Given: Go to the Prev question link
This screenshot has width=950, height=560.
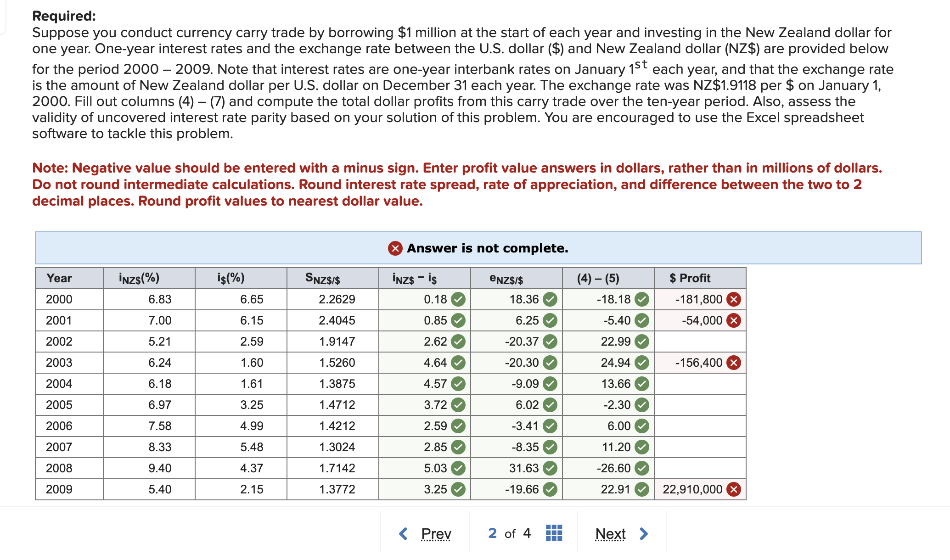Looking at the screenshot, I should [436, 533].
